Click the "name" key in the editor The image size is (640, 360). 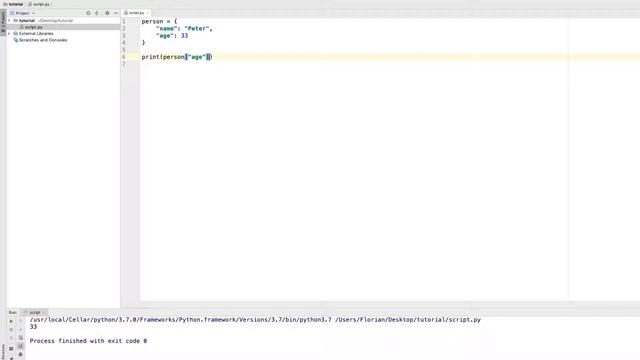[x=167, y=29]
